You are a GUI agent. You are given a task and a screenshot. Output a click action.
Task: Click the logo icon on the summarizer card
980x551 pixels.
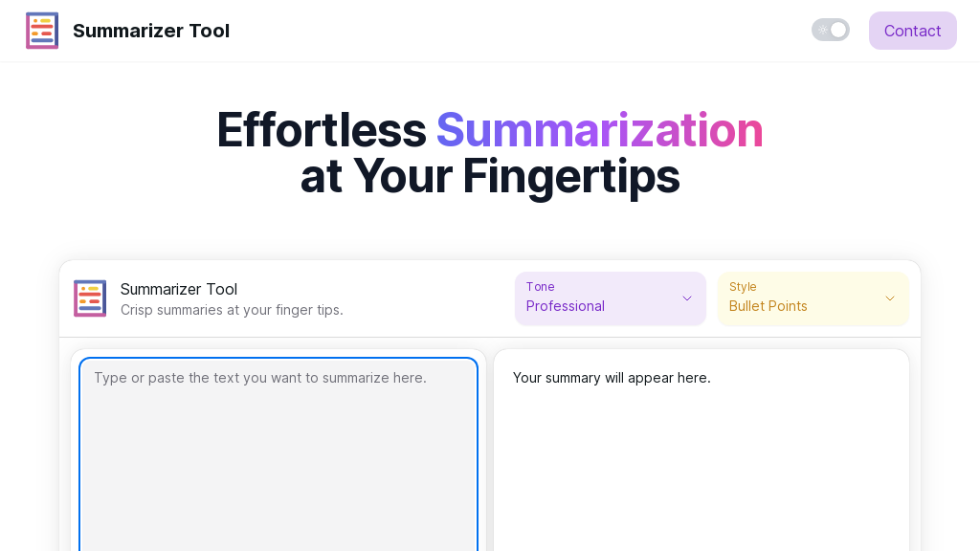click(x=90, y=298)
